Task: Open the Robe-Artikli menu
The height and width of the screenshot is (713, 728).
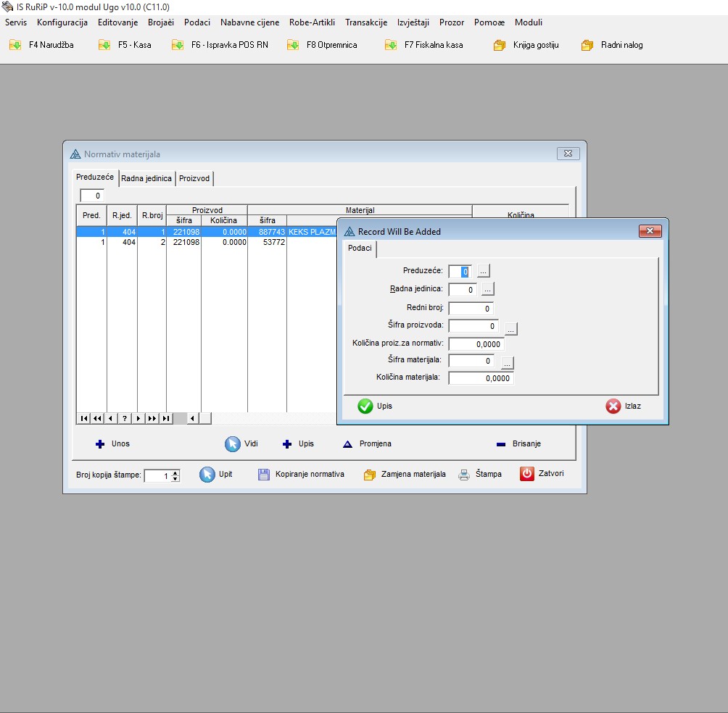Action: point(312,22)
